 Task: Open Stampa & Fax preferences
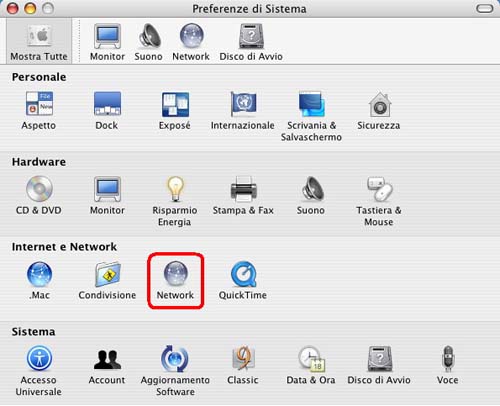click(243, 196)
